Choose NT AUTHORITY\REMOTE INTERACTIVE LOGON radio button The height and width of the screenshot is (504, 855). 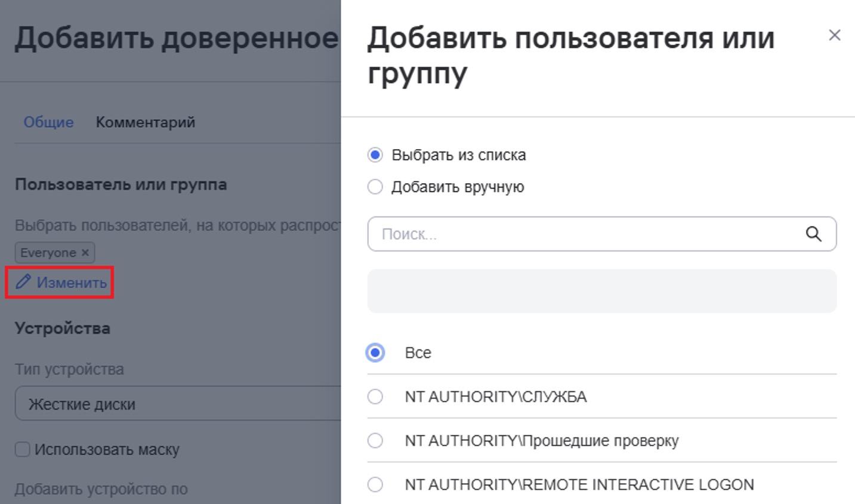tap(375, 484)
